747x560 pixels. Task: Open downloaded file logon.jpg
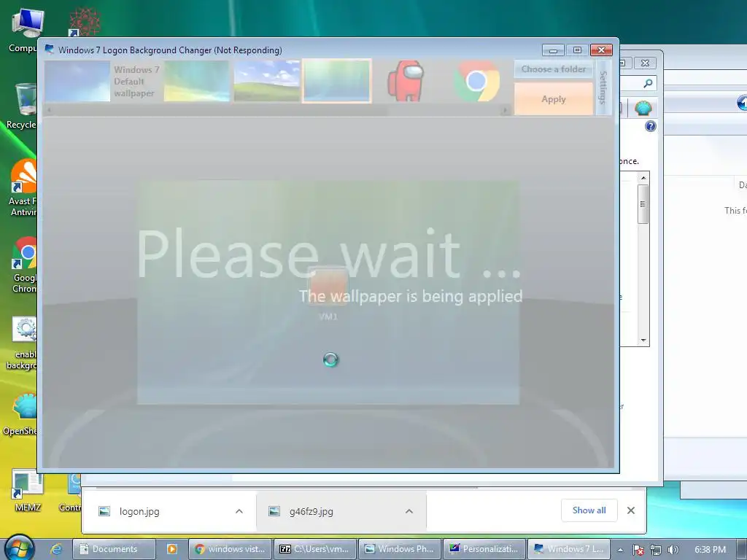pyautogui.click(x=139, y=511)
